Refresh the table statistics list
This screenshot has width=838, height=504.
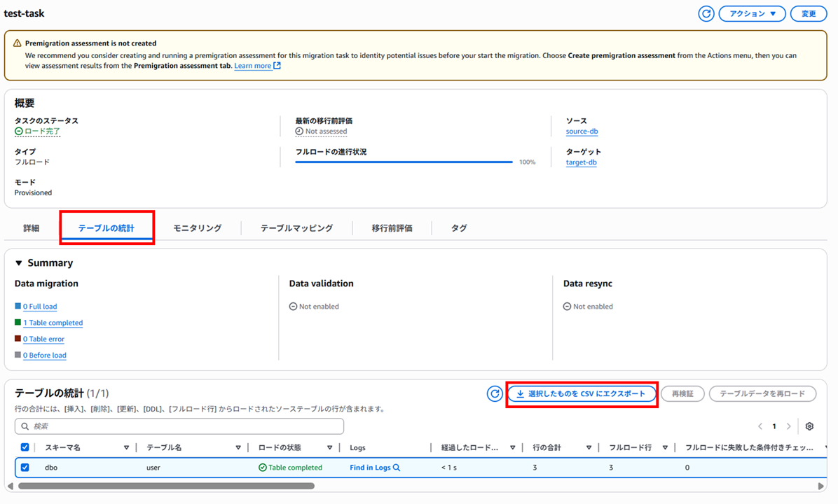495,393
